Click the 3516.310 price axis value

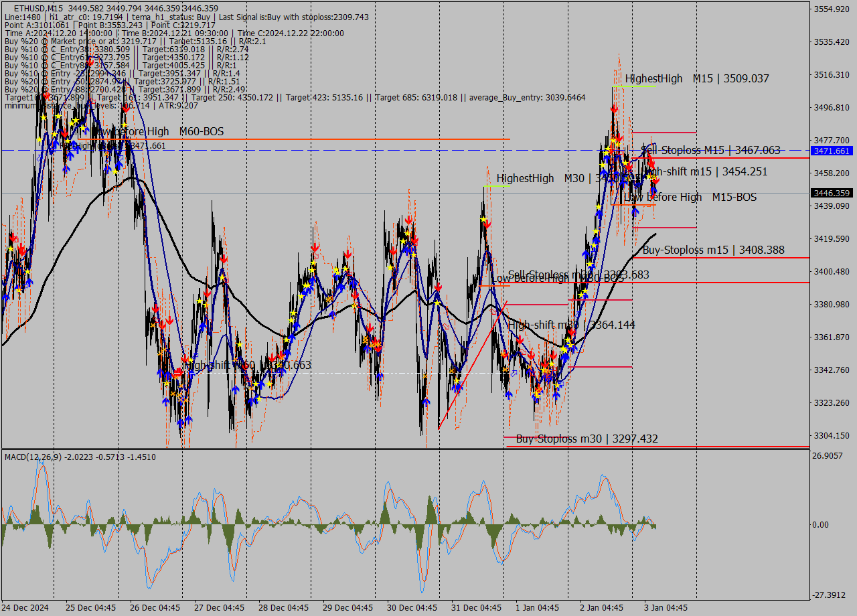(x=831, y=74)
